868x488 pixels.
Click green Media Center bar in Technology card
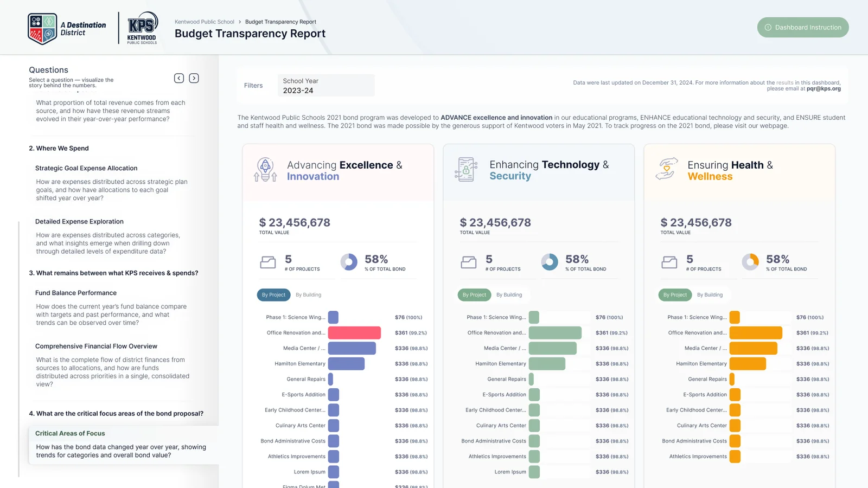tap(552, 348)
